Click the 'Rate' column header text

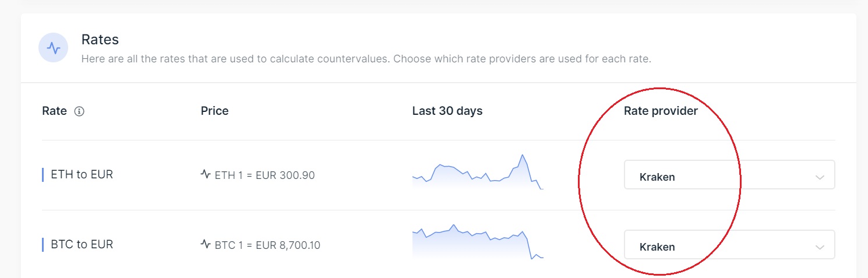55,111
